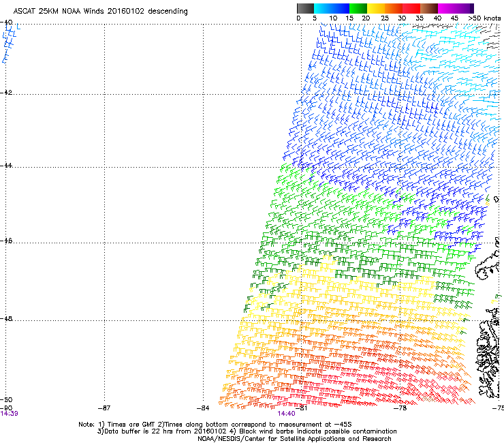Viewport: 504px width, 443px height.
Task: Click the '-84' longitude axis label
Action: (x=203, y=408)
